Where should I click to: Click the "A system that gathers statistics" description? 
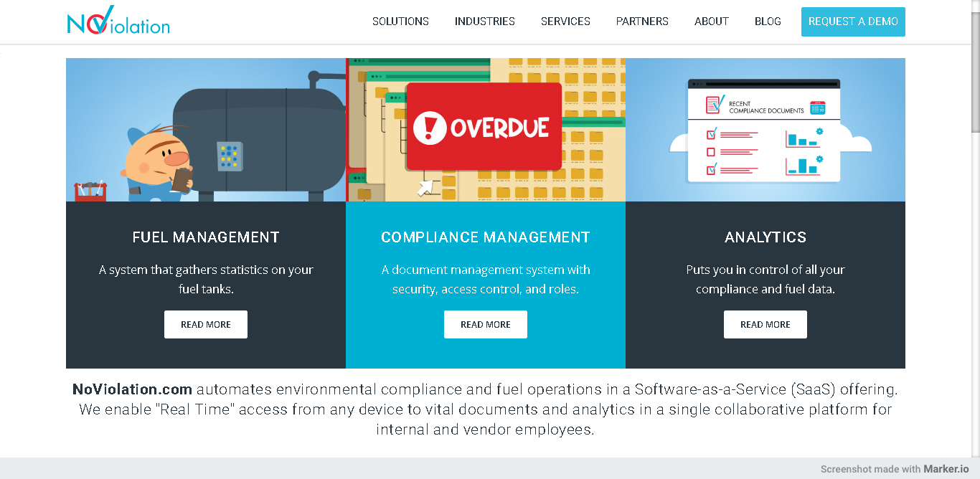click(206, 280)
